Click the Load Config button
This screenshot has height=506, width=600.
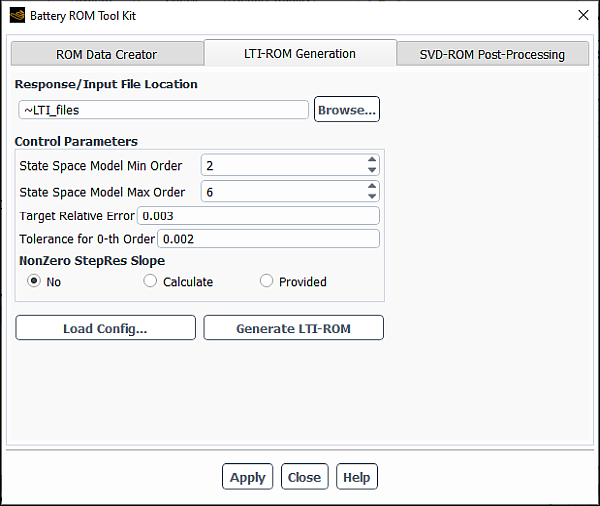tap(106, 328)
